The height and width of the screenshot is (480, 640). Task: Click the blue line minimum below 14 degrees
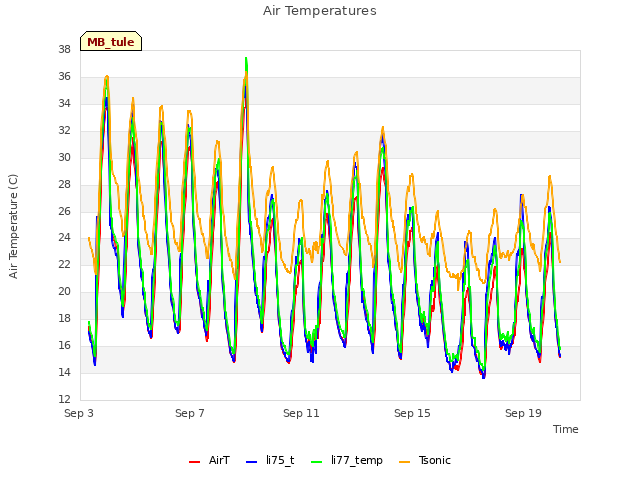click(x=484, y=377)
